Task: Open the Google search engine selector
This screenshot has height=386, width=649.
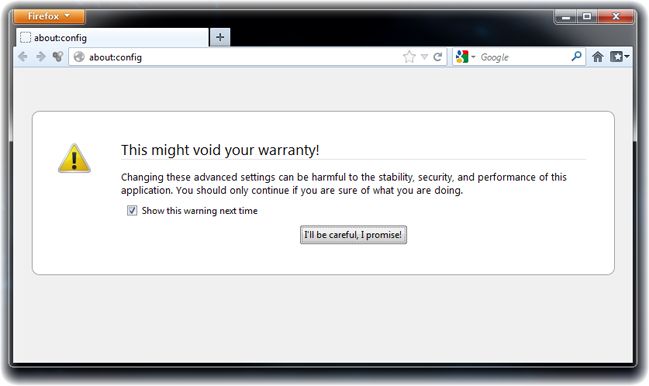Action: click(465, 57)
